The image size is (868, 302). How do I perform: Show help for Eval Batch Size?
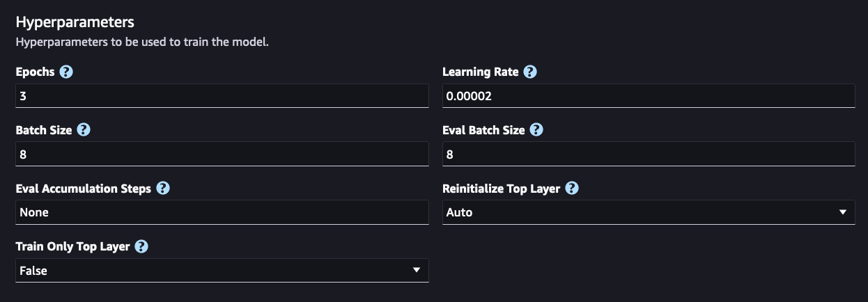(536, 130)
